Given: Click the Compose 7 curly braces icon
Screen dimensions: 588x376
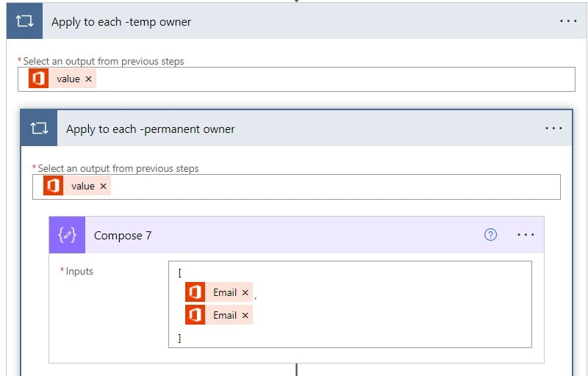Looking at the screenshot, I should tap(67, 235).
